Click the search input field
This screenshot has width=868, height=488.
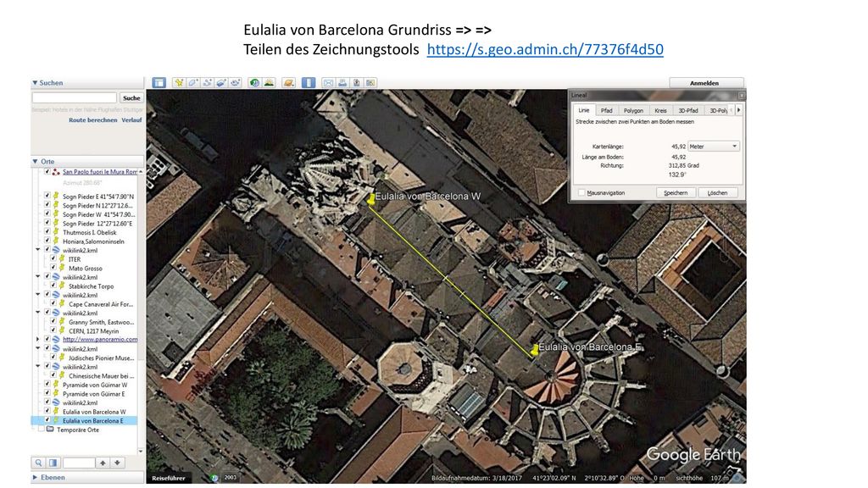pyautogui.click(x=75, y=98)
